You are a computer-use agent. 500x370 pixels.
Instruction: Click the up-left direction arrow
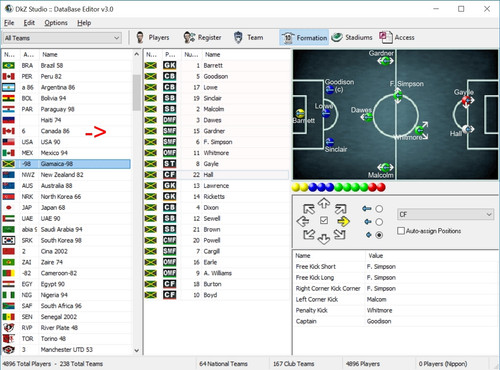(x=309, y=209)
